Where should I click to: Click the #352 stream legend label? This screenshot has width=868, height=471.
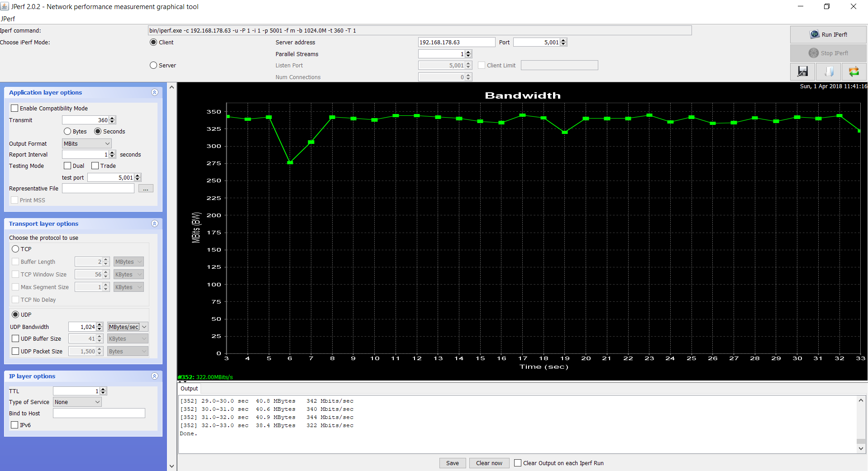click(x=205, y=377)
